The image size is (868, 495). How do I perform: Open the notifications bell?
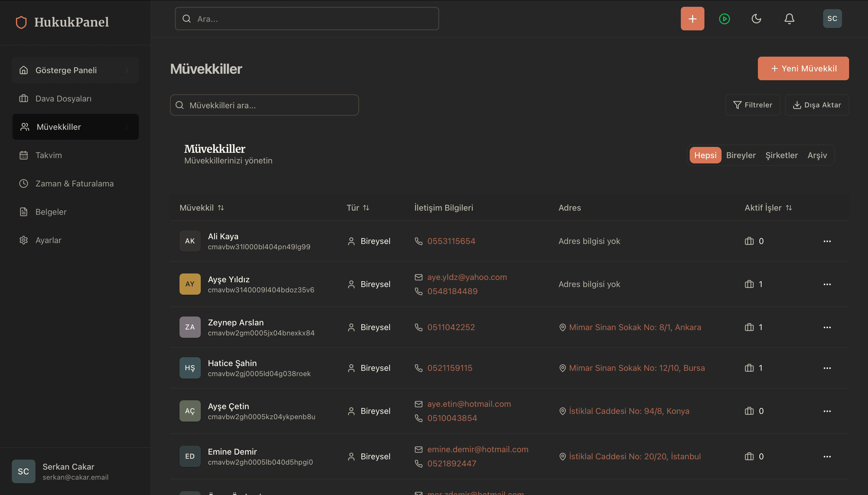click(789, 19)
